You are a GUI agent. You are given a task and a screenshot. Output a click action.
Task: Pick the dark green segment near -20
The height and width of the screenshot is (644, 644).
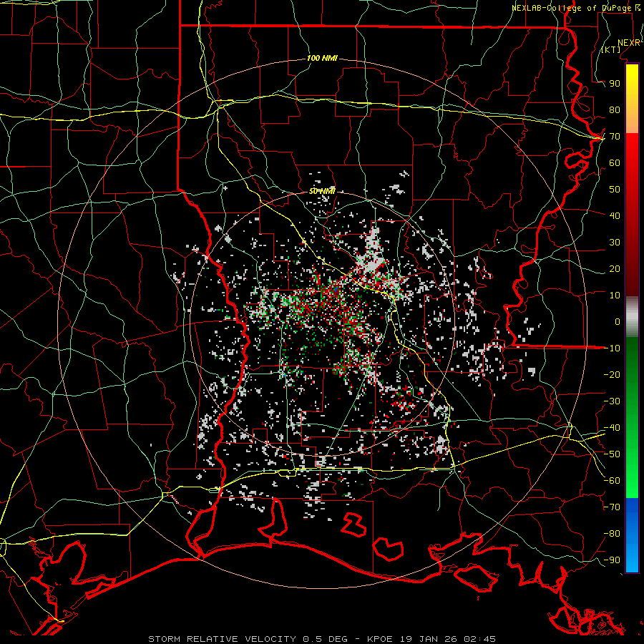(632, 374)
